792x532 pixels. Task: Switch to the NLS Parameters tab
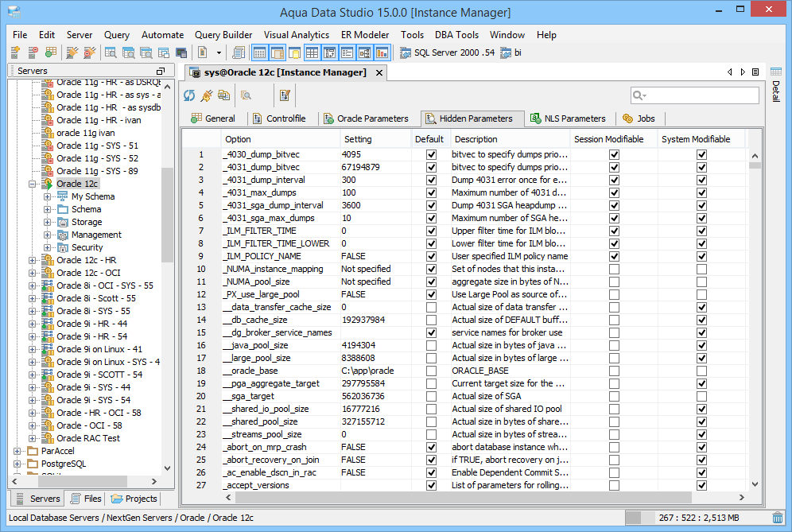tap(568, 118)
